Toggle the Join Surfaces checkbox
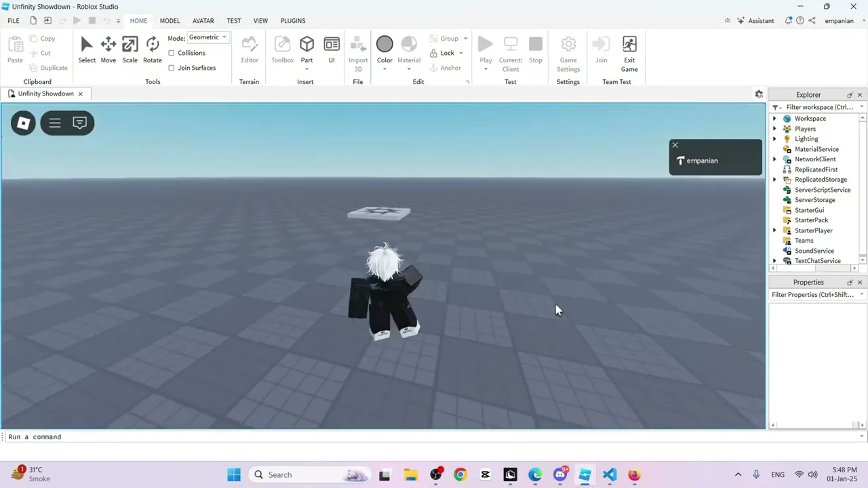This screenshot has height=488, width=868. (171, 68)
